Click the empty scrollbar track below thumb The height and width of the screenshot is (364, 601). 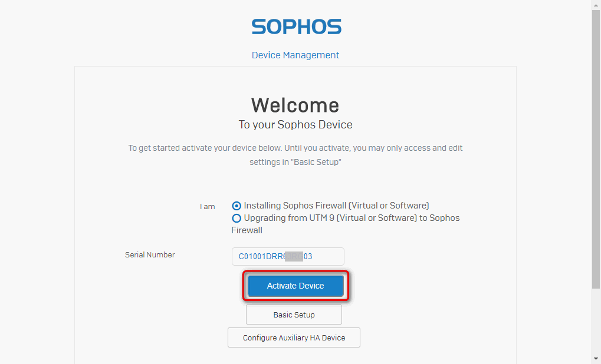tap(596, 322)
